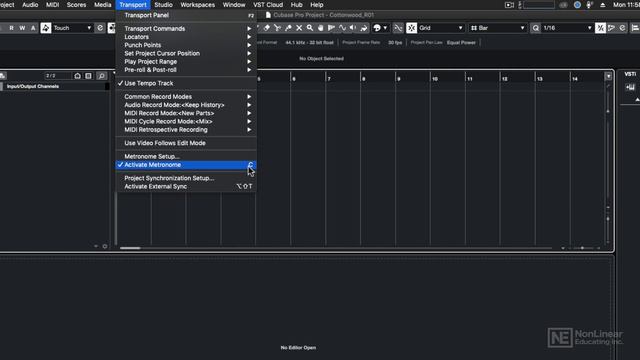Click the Color palette tool

(x=377, y=28)
